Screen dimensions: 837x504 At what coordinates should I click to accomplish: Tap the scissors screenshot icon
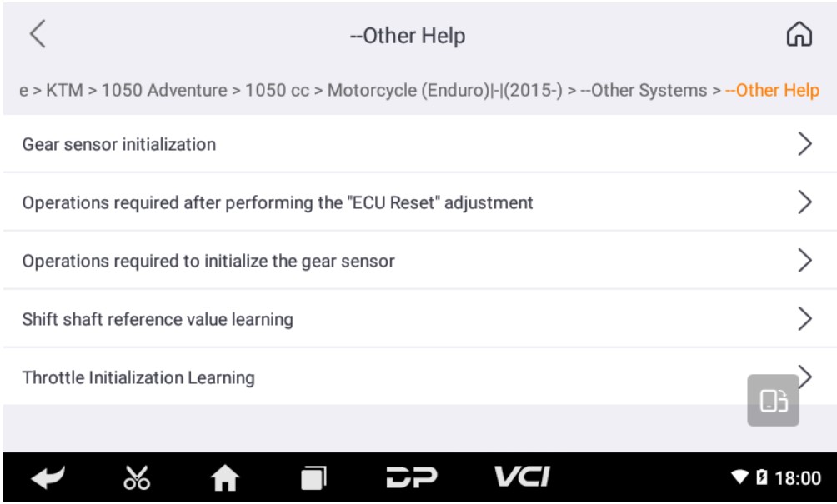pos(135,478)
